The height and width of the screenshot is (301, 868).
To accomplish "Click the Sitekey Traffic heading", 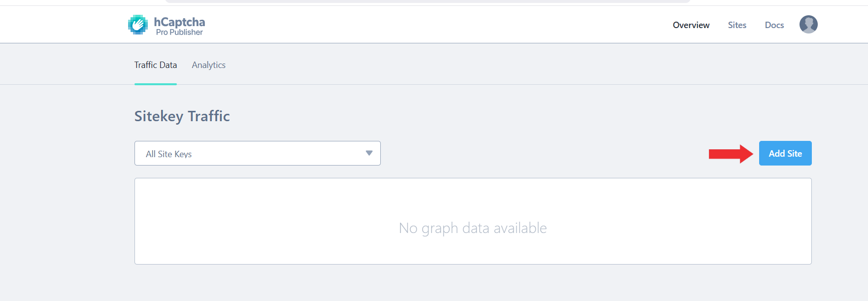I will tap(182, 116).
